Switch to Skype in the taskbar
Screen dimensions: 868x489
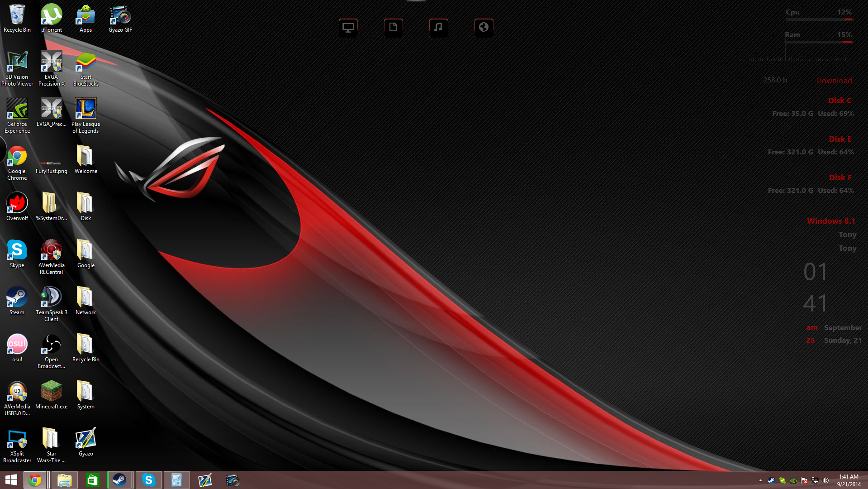click(148, 480)
